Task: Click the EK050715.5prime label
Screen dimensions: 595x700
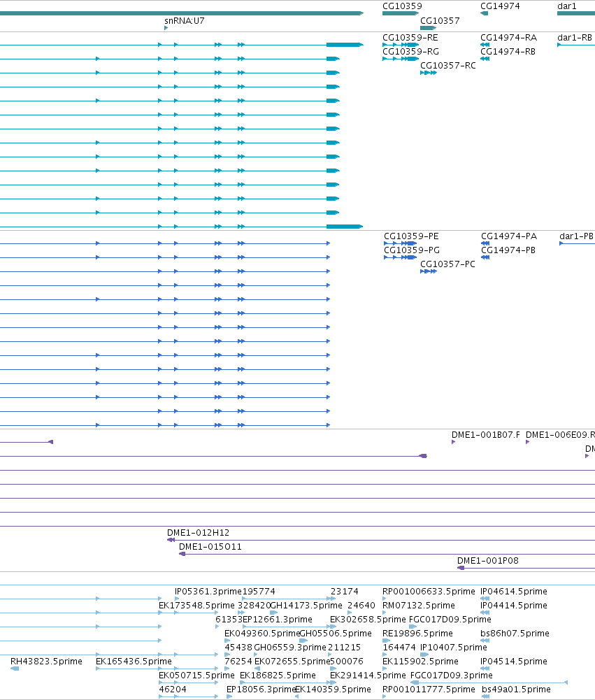Action: pyautogui.click(x=197, y=676)
